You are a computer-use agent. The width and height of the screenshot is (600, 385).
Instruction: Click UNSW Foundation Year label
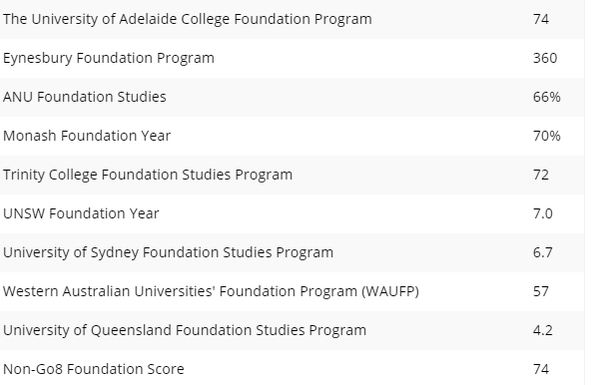coord(81,214)
